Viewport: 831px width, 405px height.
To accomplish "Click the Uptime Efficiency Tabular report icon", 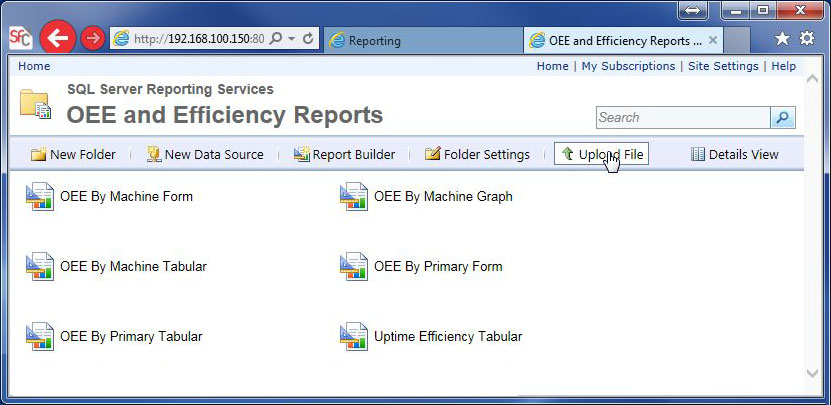I will [353, 336].
